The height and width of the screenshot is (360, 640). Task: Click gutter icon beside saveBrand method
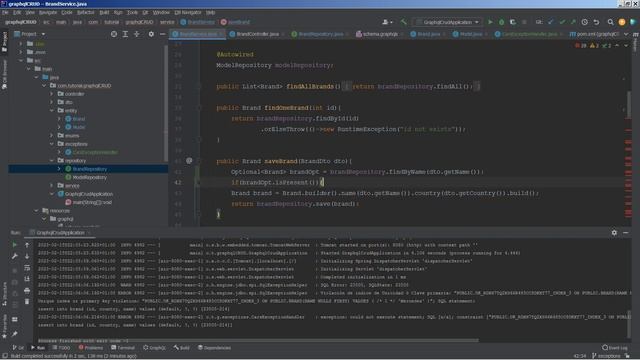coord(189,161)
